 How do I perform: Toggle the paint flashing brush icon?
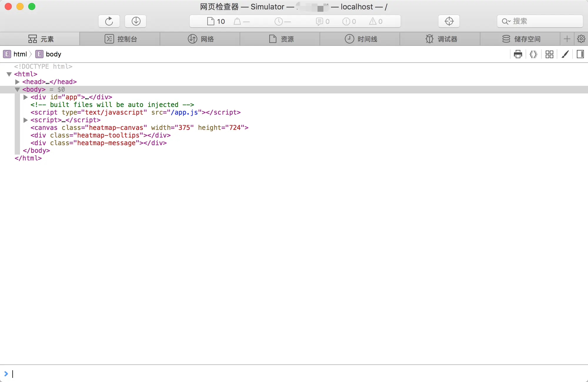565,54
